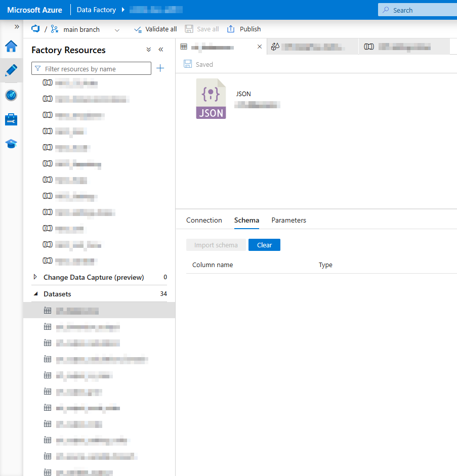Click the Import schema button
This screenshot has height=476, width=457.
pyautogui.click(x=216, y=245)
